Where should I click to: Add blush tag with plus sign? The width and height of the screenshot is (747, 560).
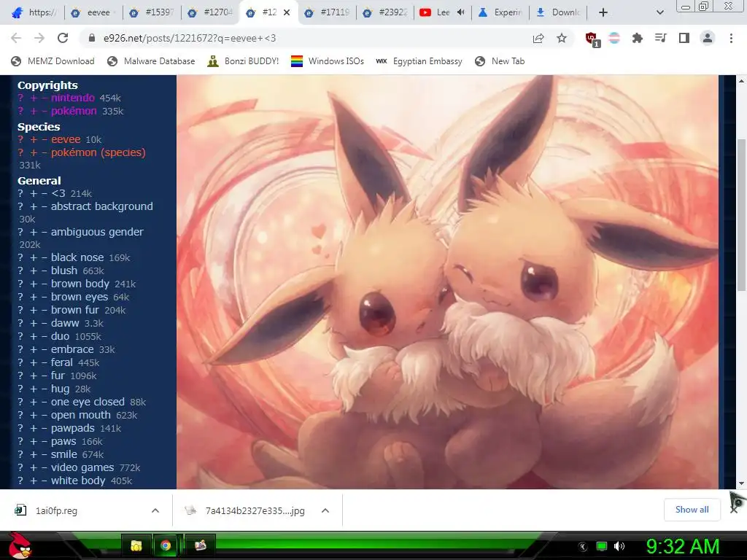(x=34, y=271)
